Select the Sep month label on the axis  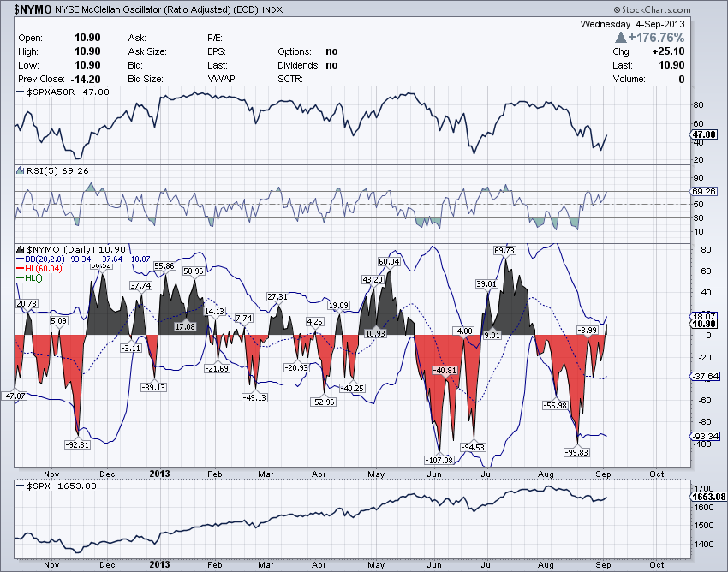pos(604,474)
